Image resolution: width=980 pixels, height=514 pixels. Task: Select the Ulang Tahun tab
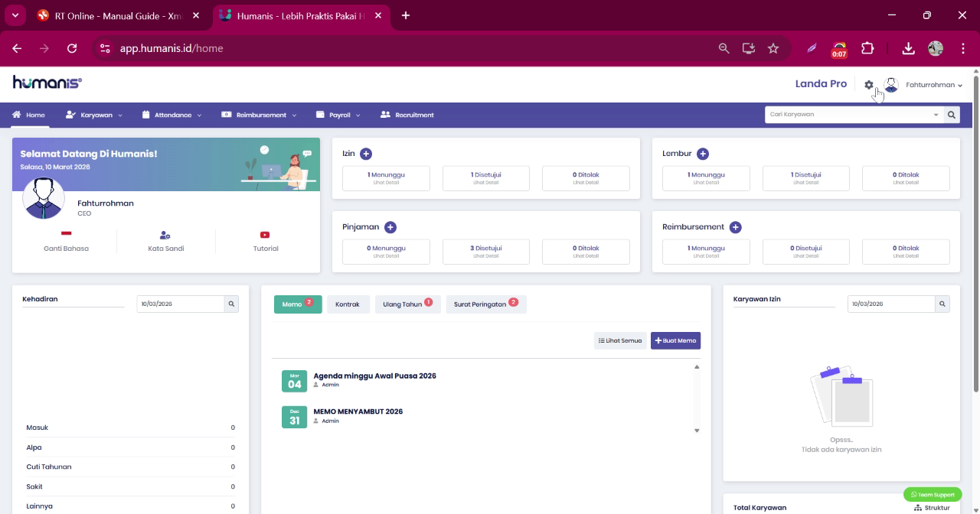pos(407,304)
